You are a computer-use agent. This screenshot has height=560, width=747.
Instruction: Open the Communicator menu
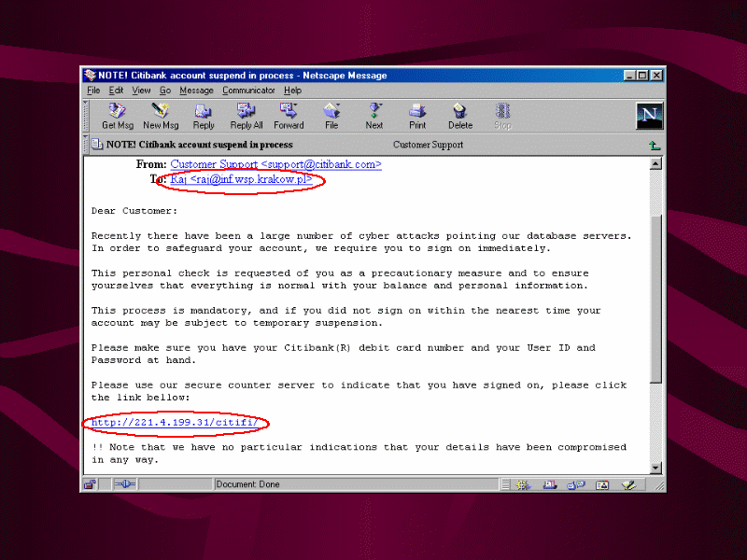pyautogui.click(x=248, y=91)
